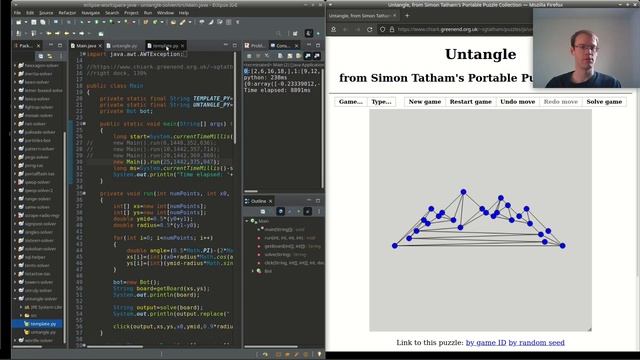Switch to the Problems tab

pos(254,46)
